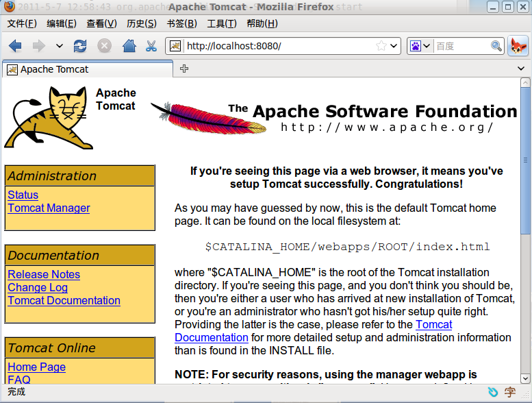Viewport: 532px width, 403px height.
Task: Click the magnifier search button
Action: [x=496, y=46]
